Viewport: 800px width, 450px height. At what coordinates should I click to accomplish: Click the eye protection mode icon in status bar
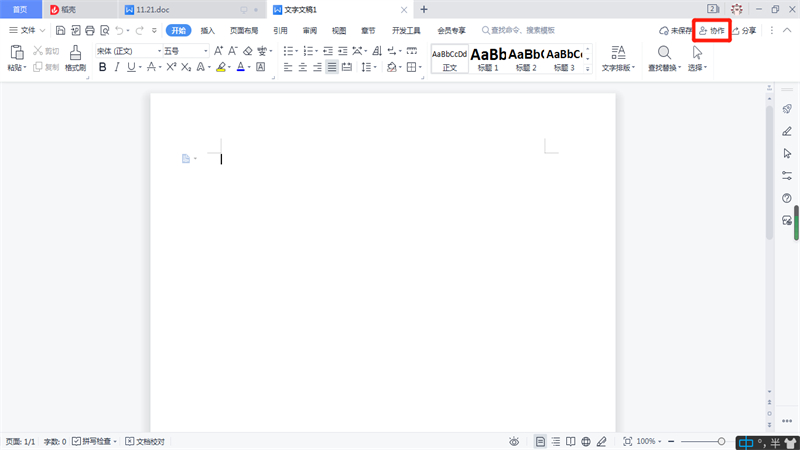514,441
